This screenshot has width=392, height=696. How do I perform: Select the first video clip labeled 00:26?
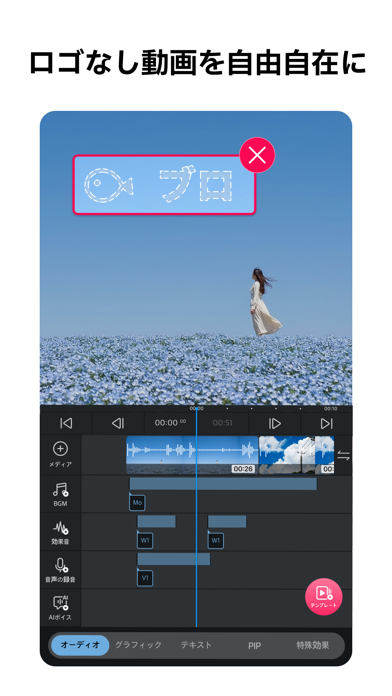(x=192, y=455)
